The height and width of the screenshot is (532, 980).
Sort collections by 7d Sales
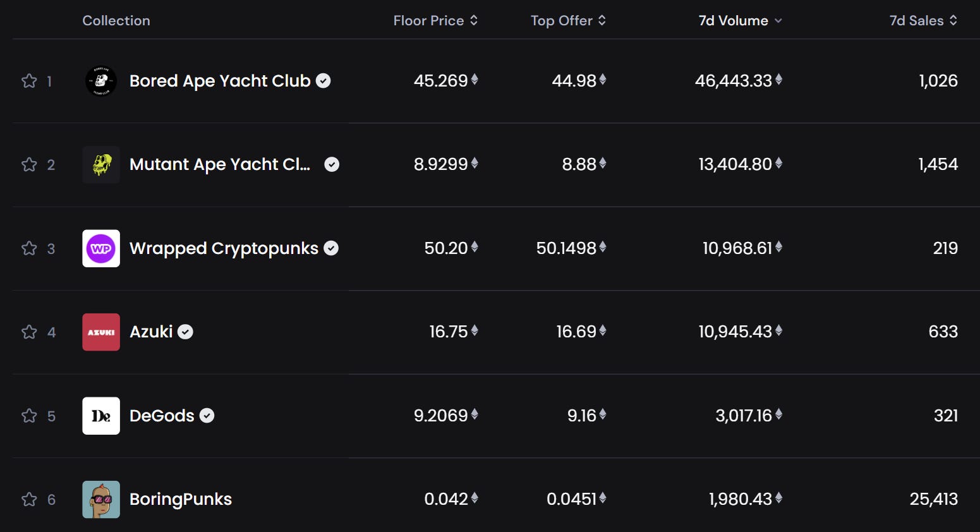(923, 21)
